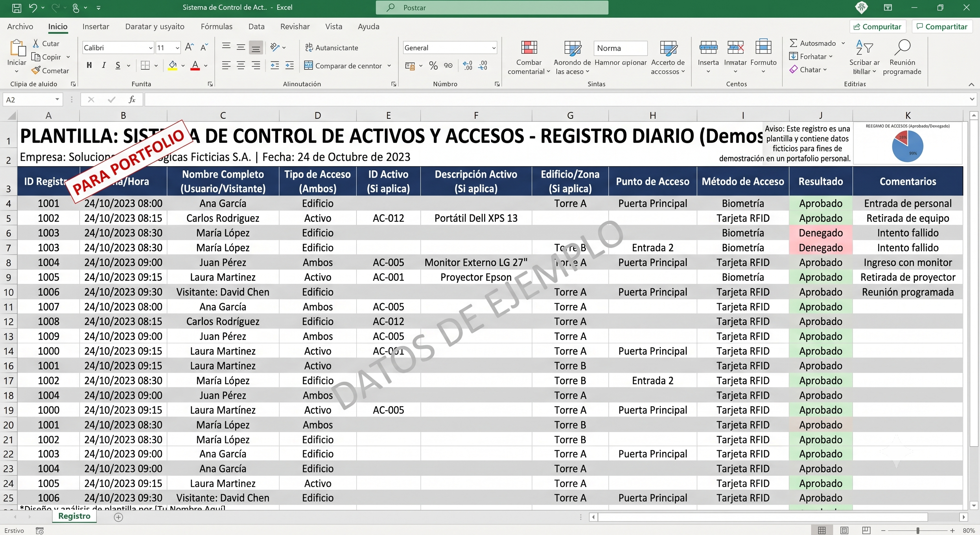Open the Calibri font name dropdown
The image size is (980, 535).
151,48
